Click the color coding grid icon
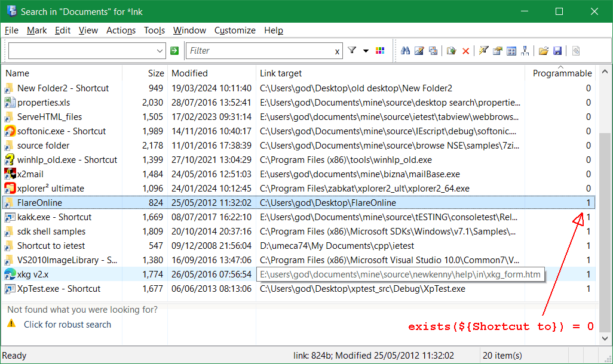 (x=380, y=50)
